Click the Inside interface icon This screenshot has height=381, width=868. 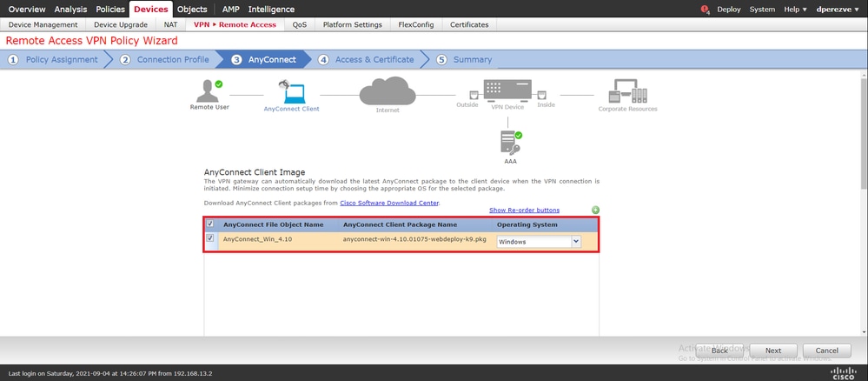(541, 94)
